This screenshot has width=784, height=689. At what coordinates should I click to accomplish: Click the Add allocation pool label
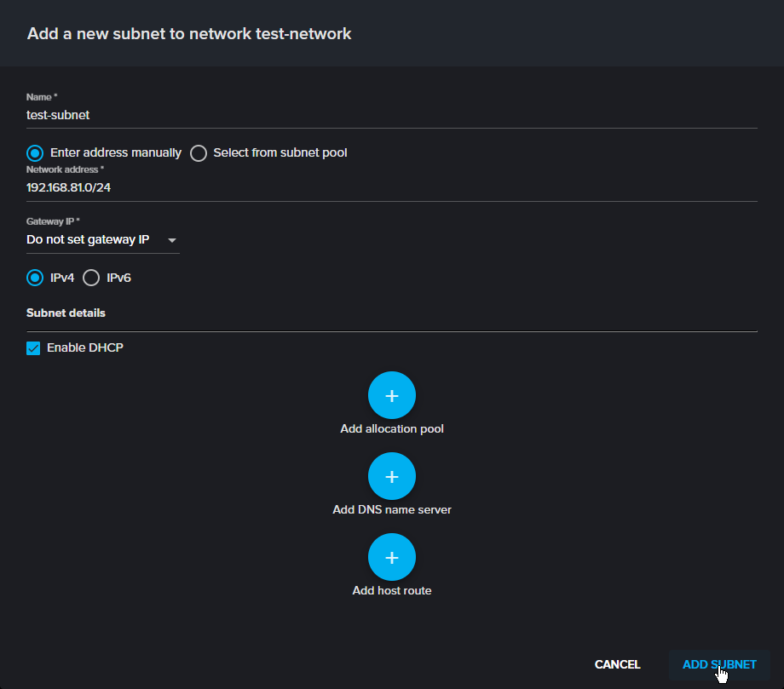(x=391, y=428)
